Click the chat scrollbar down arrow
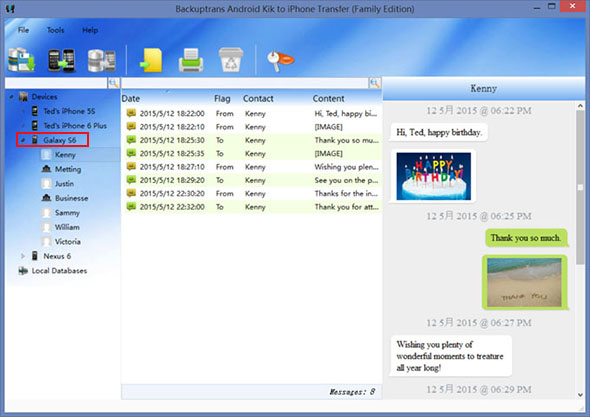590x417 pixels. [x=580, y=394]
